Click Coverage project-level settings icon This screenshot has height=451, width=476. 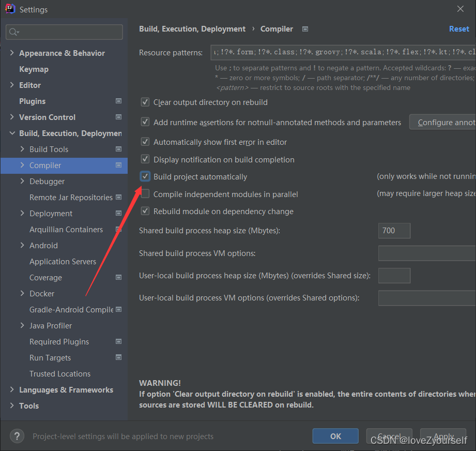coord(119,277)
